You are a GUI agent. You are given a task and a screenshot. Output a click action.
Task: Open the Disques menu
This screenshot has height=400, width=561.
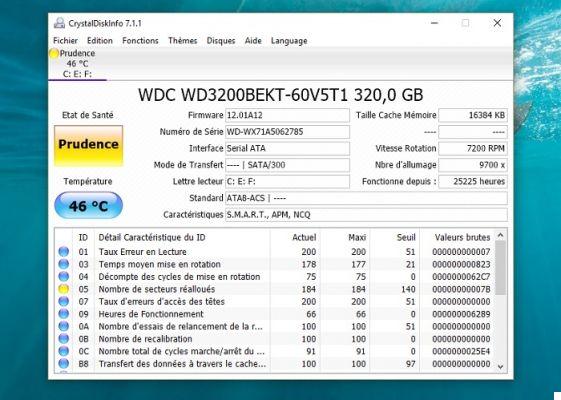click(221, 41)
